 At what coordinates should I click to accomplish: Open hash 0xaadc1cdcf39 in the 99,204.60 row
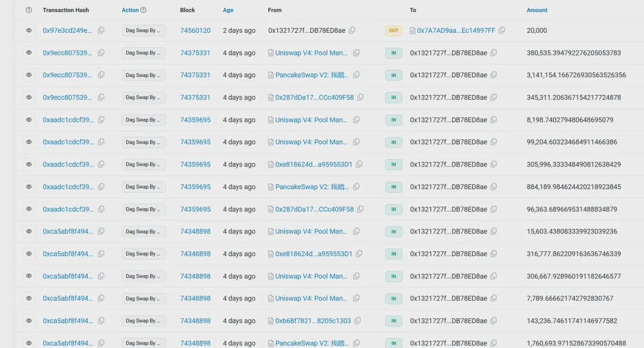[68, 142]
